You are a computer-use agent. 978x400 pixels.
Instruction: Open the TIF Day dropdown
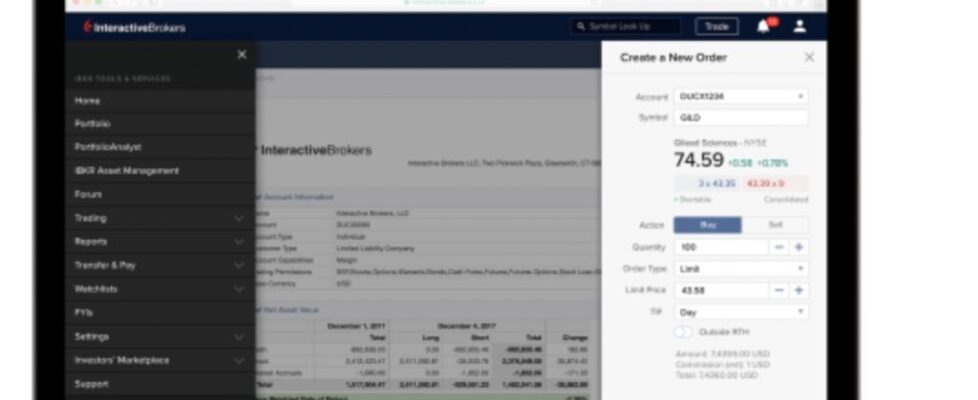(x=741, y=312)
